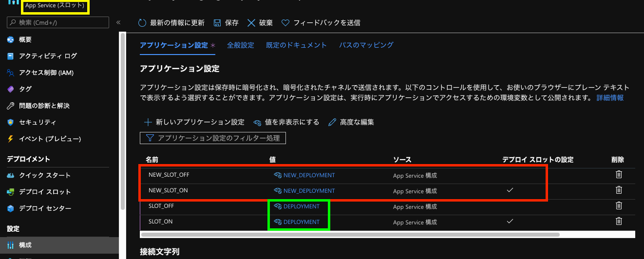This screenshot has height=259, width=644.
Task: Click the クイック スタート cloud icon
Action: coord(10,175)
